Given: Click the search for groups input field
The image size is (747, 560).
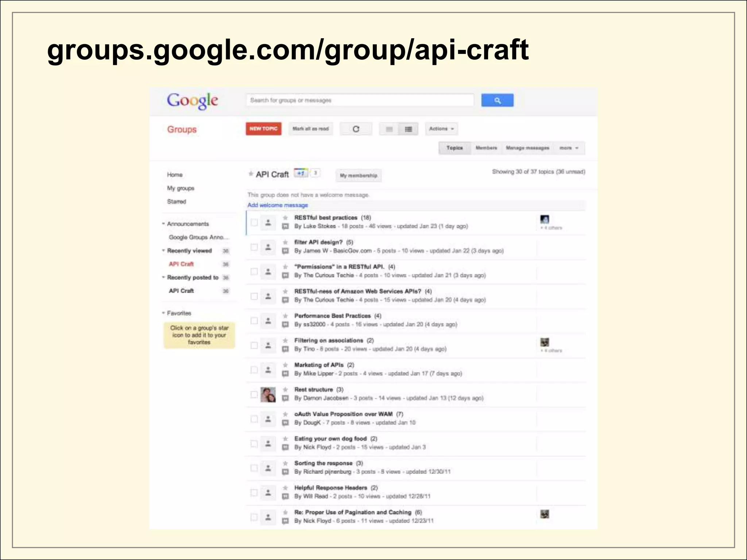Looking at the screenshot, I should click(x=360, y=100).
